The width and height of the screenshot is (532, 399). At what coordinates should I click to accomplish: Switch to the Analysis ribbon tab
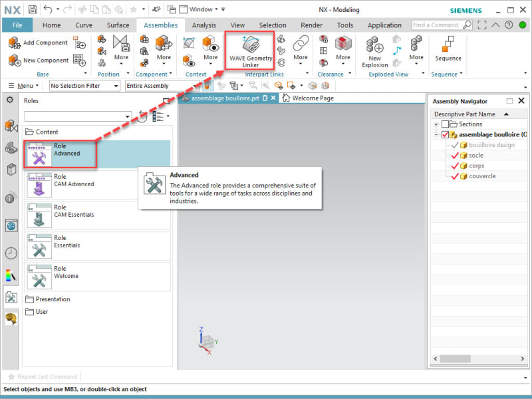point(204,25)
